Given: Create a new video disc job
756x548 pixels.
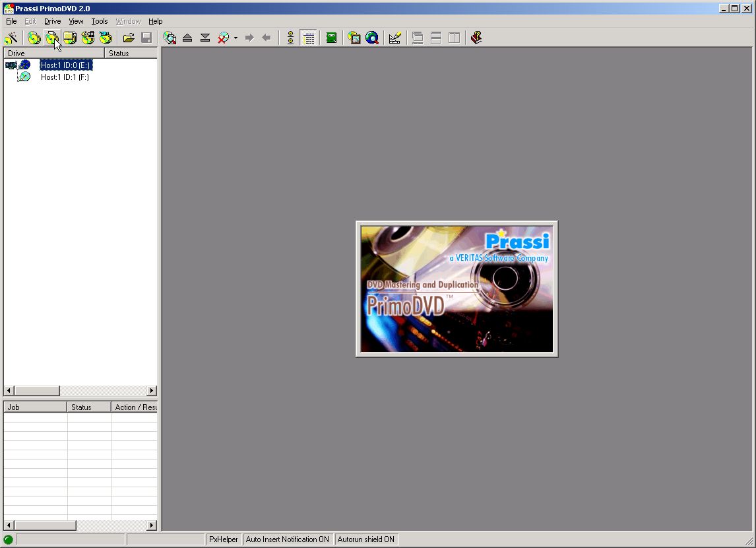Looking at the screenshot, I should click(x=105, y=38).
